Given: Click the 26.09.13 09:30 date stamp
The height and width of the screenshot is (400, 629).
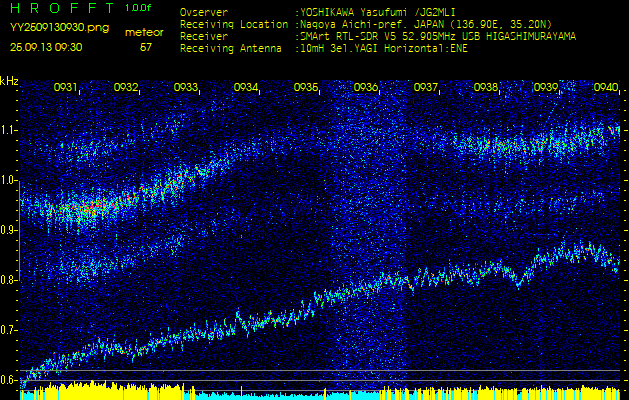Looking at the screenshot, I should 46,47.
